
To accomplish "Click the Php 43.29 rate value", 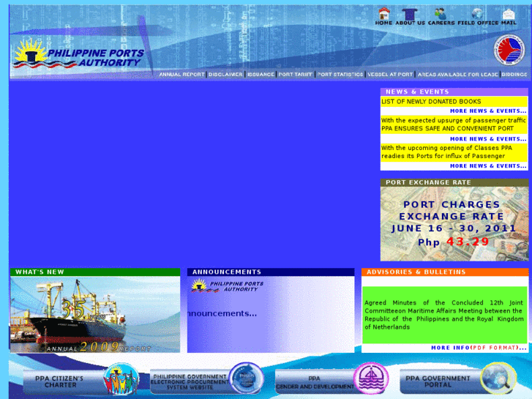I will pyautogui.click(x=453, y=242).
